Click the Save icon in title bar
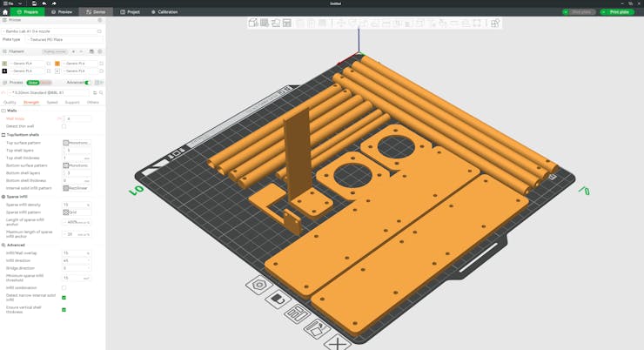The width and height of the screenshot is (644, 350). [x=34, y=3]
